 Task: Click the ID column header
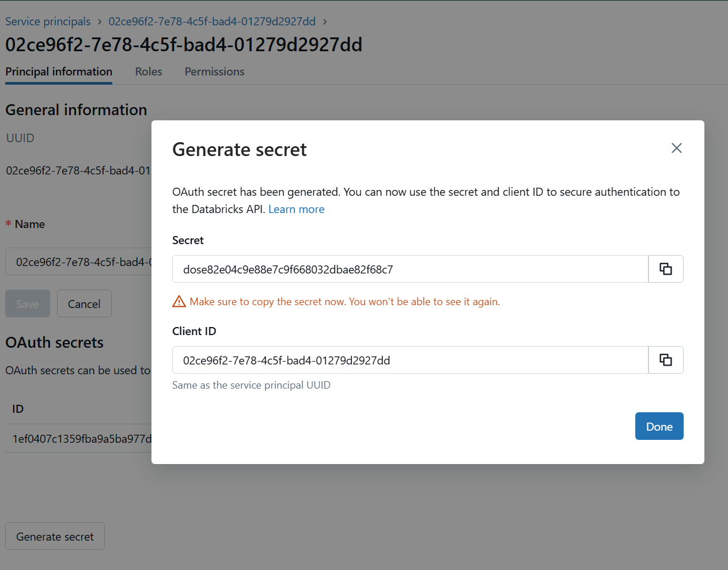tap(18, 409)
